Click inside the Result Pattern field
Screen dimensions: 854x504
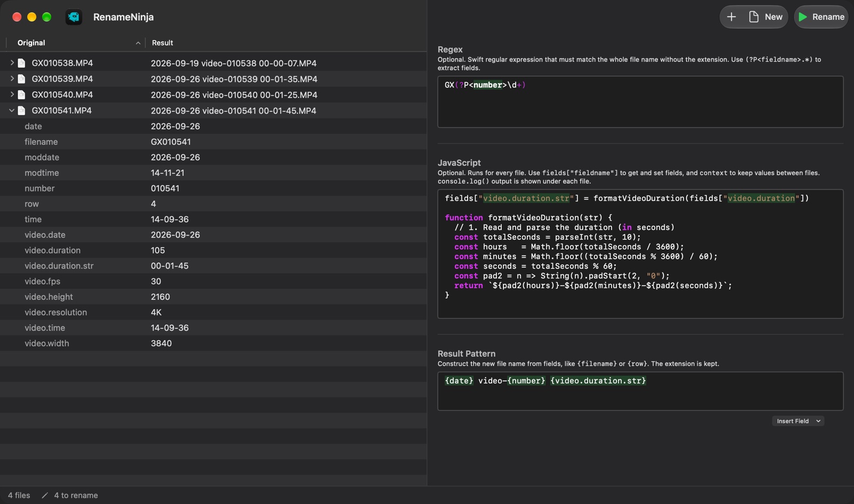[640, 391]
